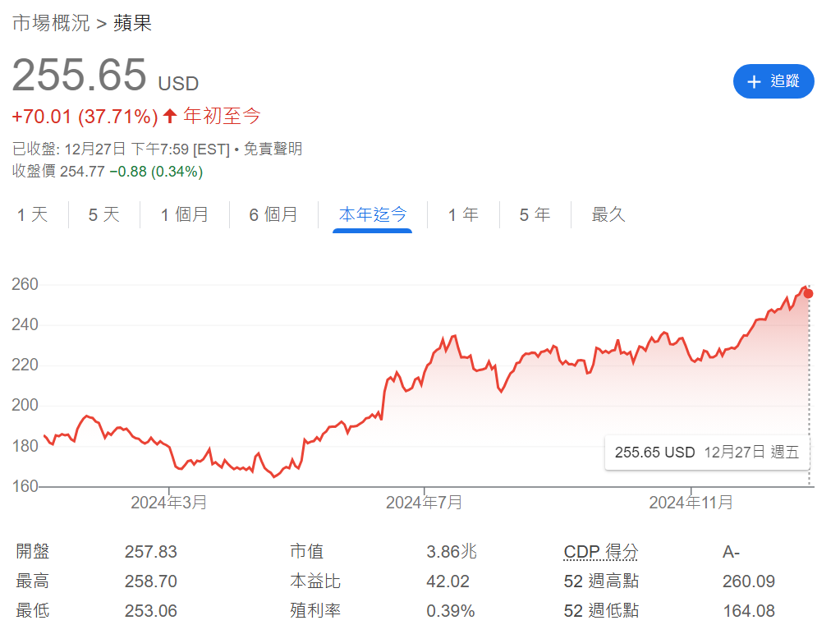Click the 殖利率 label
Viewport: 840px width, 625px height.
coord(315,610)
